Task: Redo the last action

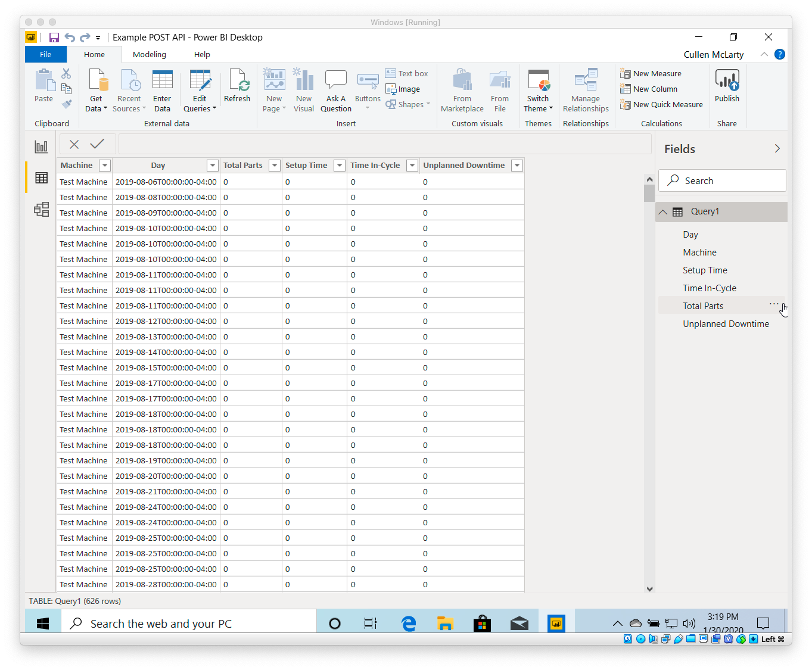Action: coord(85,38)
